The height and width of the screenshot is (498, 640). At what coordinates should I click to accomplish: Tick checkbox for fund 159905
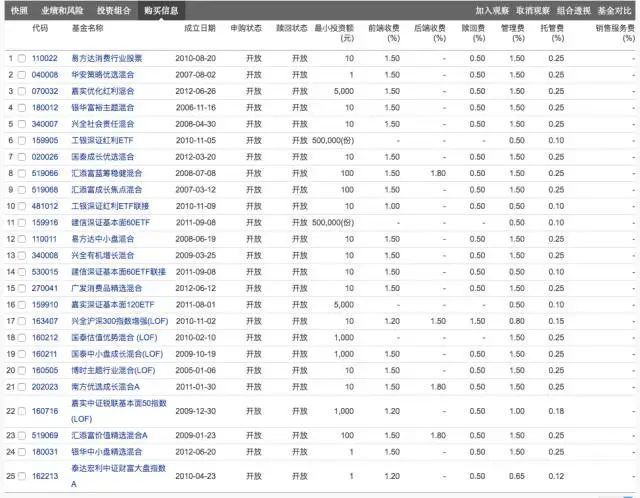(x=22, y=140)
